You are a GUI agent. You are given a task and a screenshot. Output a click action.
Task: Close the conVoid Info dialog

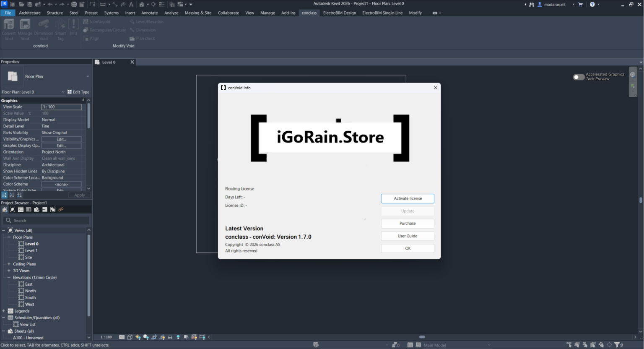(x=436, y=88)
